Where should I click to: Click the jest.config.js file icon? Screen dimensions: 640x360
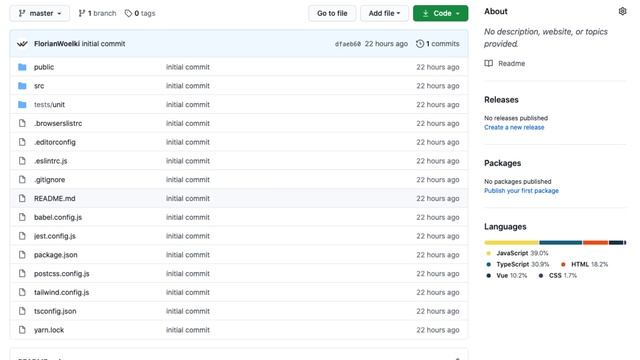point(22,236)
